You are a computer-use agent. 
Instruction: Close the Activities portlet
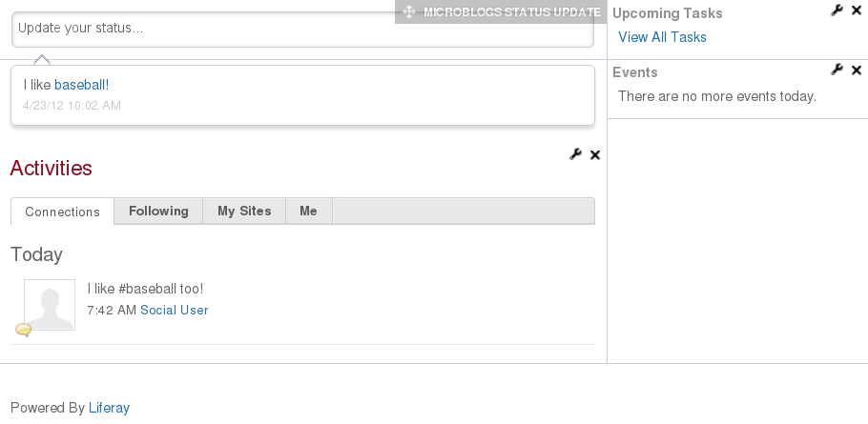(595, 154)
